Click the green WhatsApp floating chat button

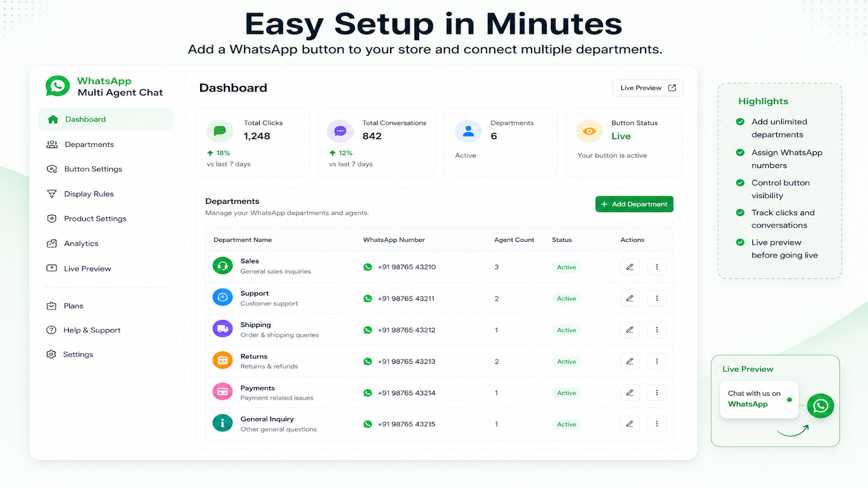point(820,406)
